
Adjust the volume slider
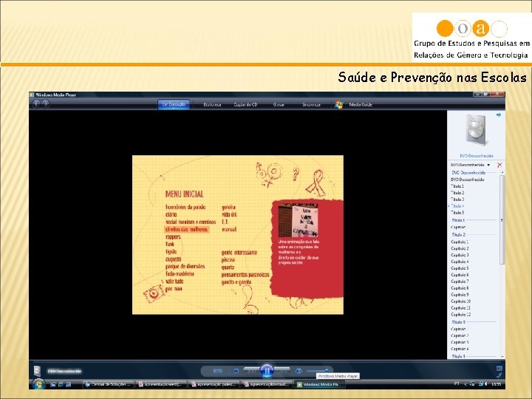[x=318, y=371]
